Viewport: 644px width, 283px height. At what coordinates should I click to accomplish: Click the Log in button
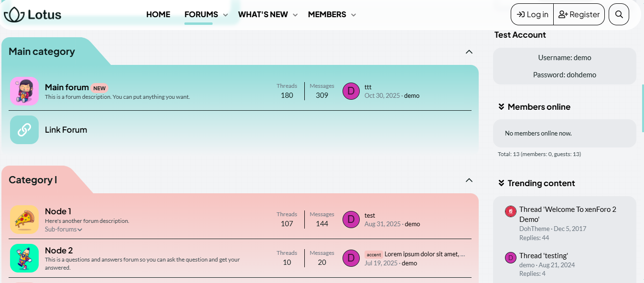(x=532, y=14)
